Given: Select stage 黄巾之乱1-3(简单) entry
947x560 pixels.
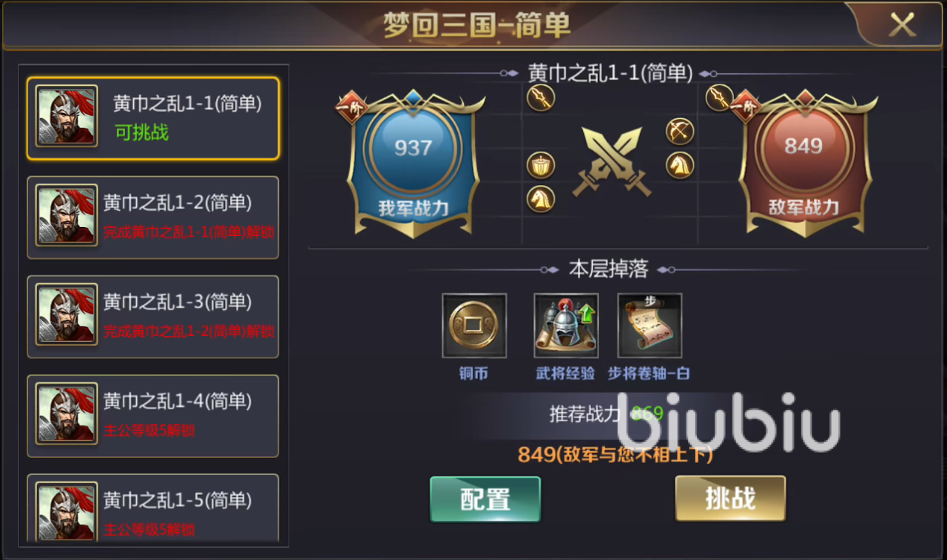Looking at the screenshot, I should pyautogui.click(x=153, y=317).
